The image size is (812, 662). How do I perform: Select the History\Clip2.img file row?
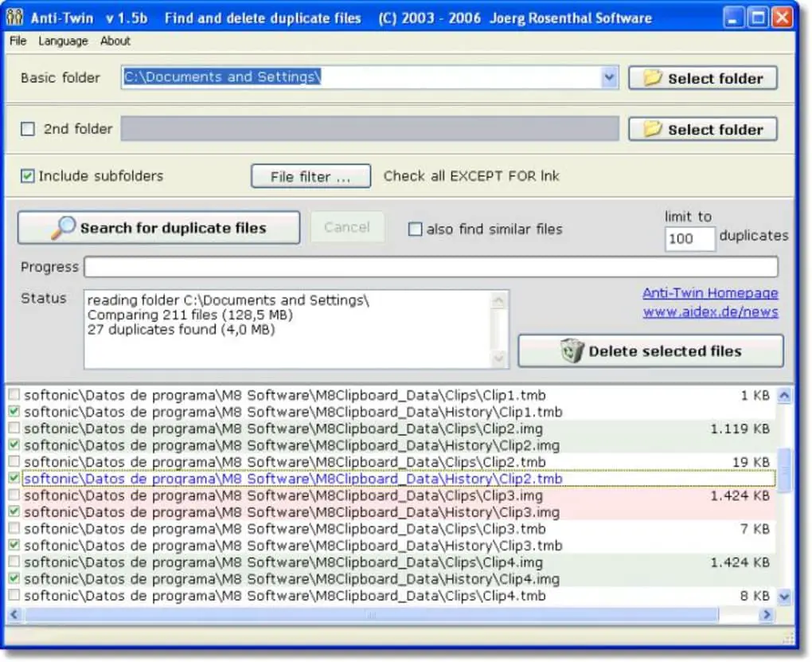[392, 445]
